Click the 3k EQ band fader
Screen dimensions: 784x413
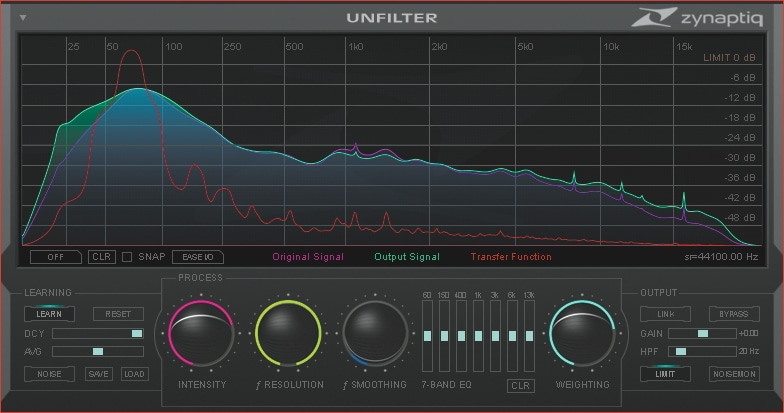pos(496,336)
